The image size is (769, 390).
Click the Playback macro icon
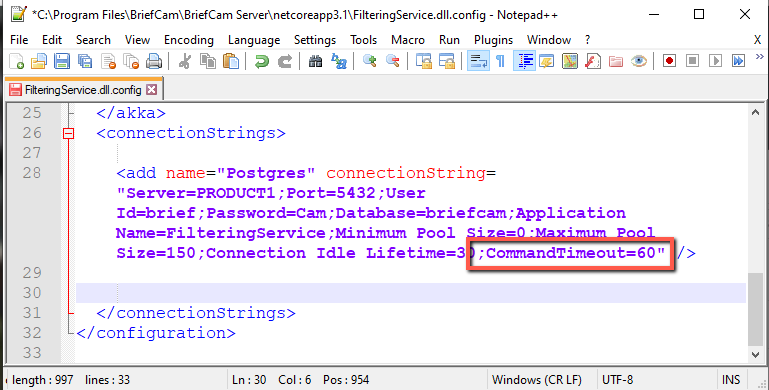tap(716, 61)
